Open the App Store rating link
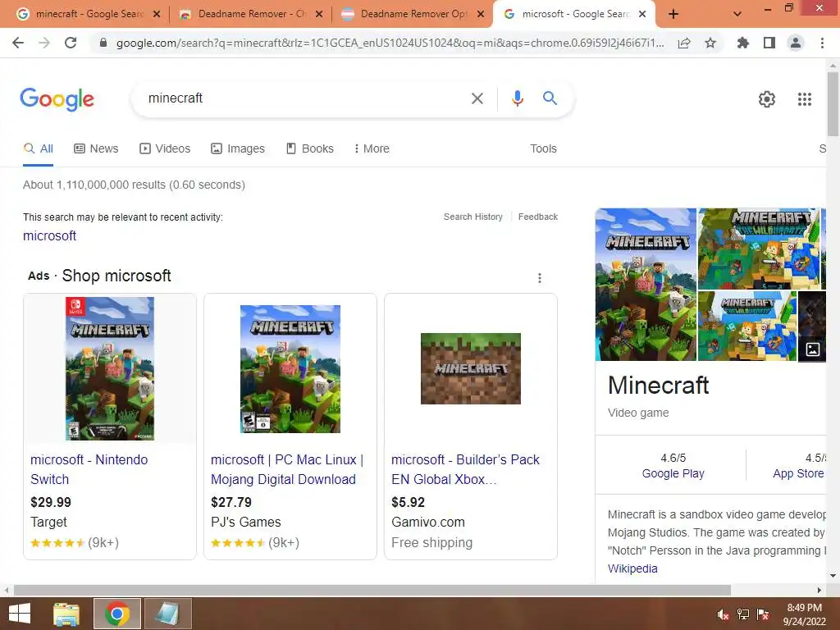The image size is (840, 630). 798,473
